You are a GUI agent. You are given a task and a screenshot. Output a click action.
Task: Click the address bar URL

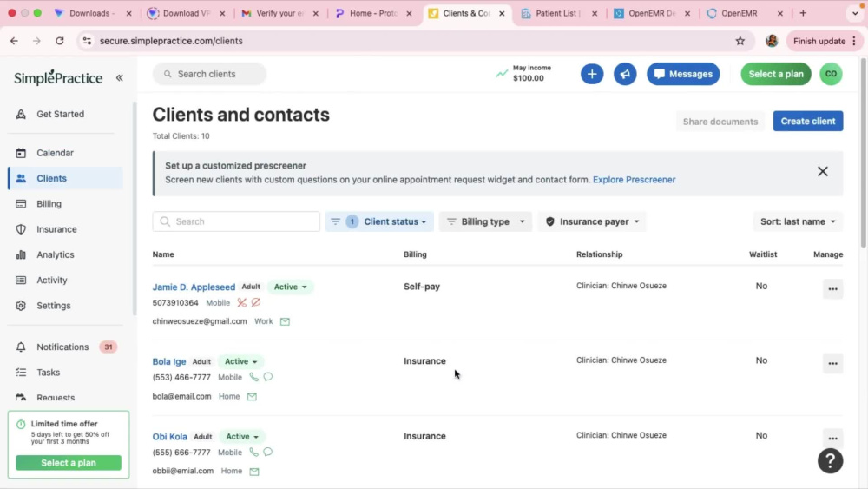[171, 41]
